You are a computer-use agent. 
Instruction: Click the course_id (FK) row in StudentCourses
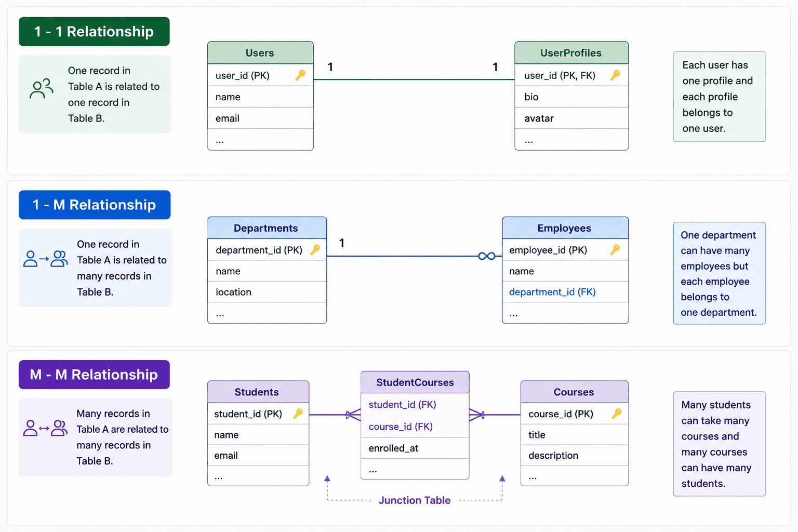point(415,427)
